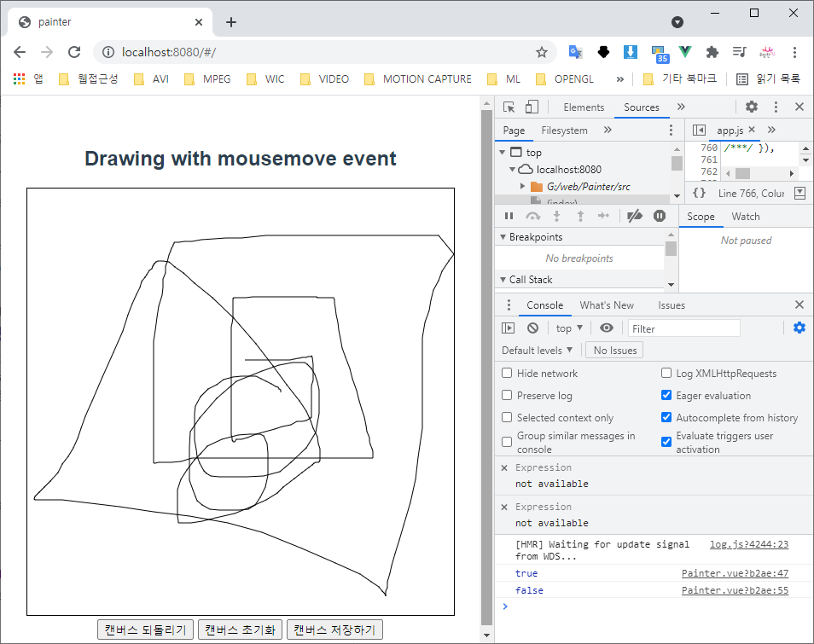Open DevTools settings gear
Screen dimensions: 814x644
click(x=752, y=107)
